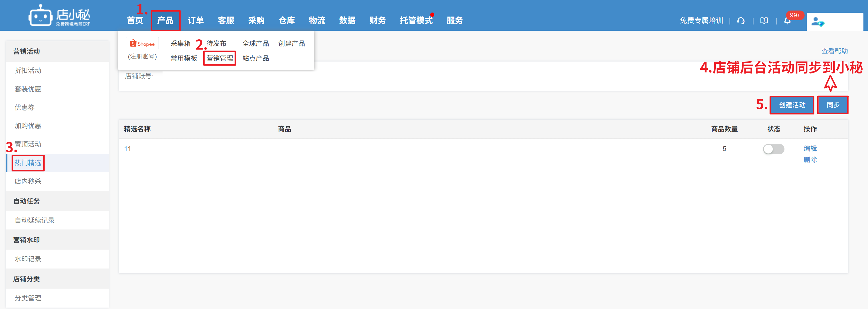Click 删除 for activity 11
Screen dimensions: 868x309
pos(810,159)
